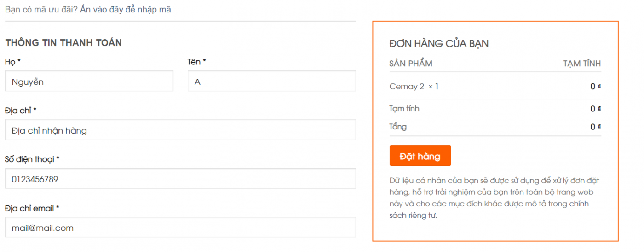Click the Tên * field label

click(196, 62)
